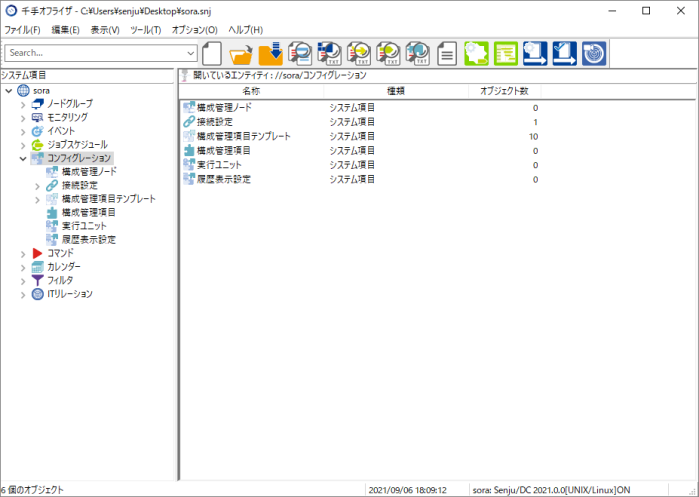Expand the ノードグループ node
This screenshot has width=699, height=497.
click(x=23, y=105)
